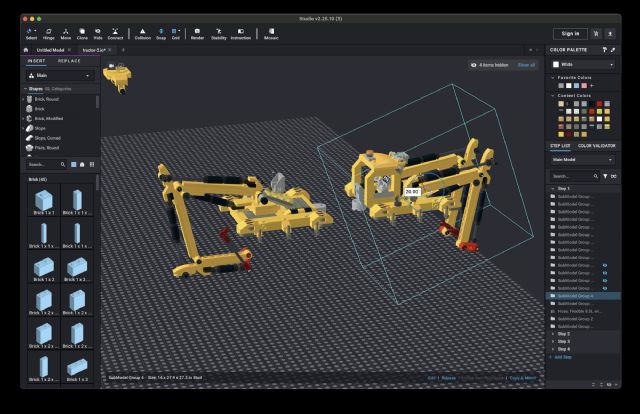Toggle eye icon in step list
This screenshot has height=414, width=640.
coord(604,264)
